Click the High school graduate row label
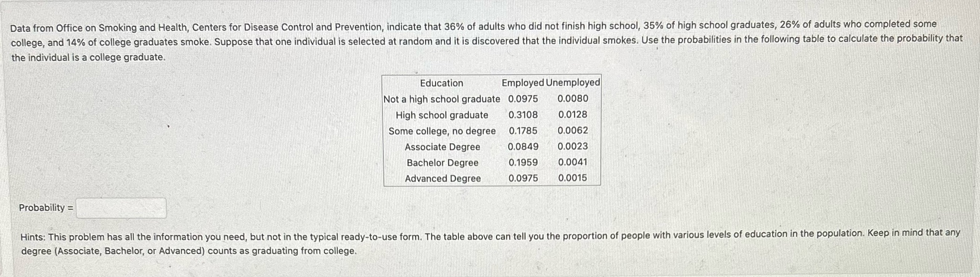 pyautogui.click(x=442, y=115)
